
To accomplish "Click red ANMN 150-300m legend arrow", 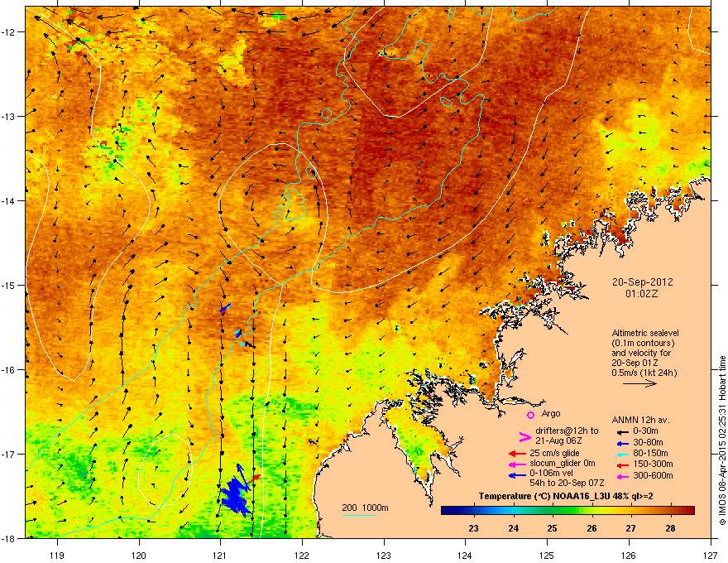I will pos(621,464).
